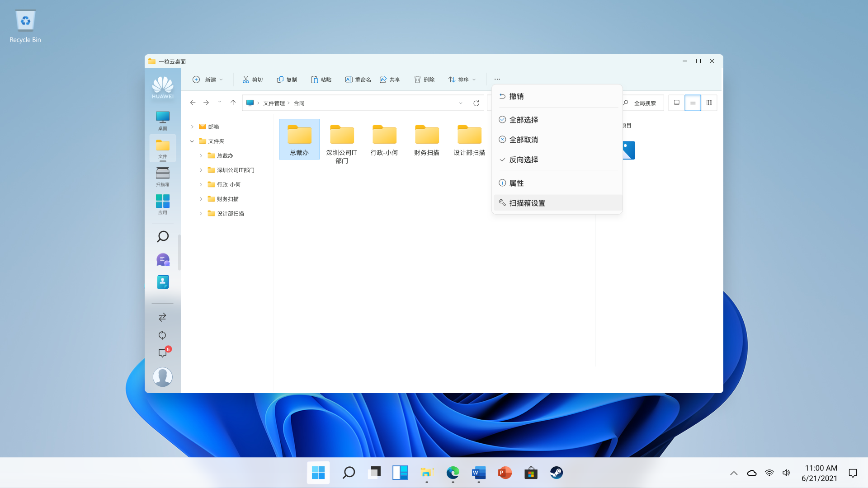868x488 pixels.
Task: Click the sync circular arrows icon
Action: click(162, 335)
